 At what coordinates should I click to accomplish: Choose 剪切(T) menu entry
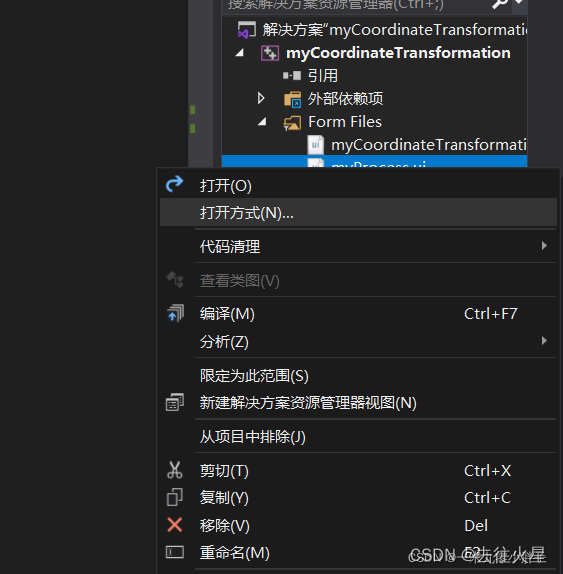pos(358,470)
